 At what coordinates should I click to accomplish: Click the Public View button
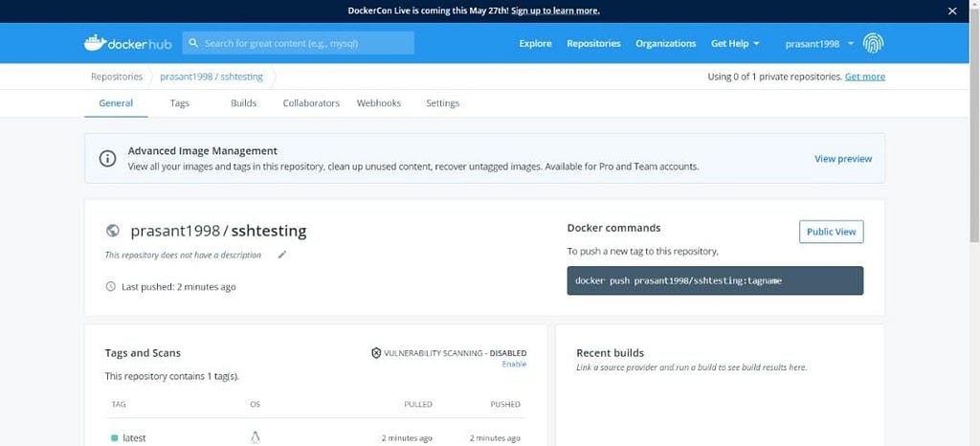832,232
